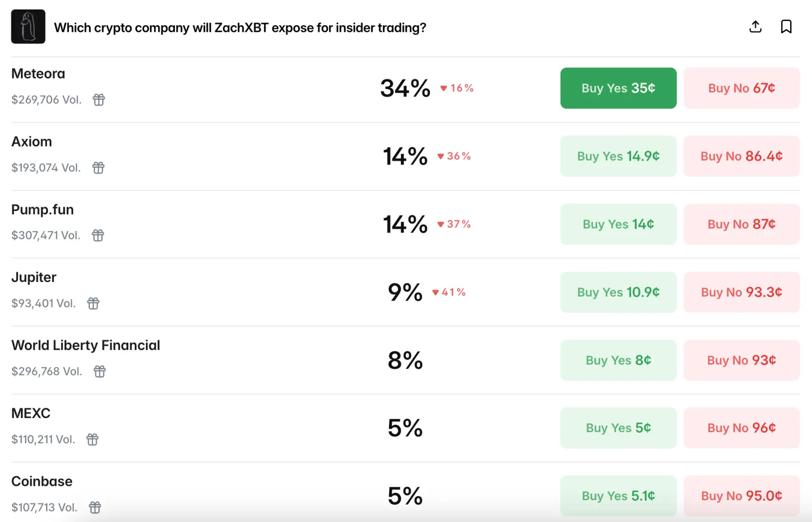Click World Liberty Financial gift icon
Image resolution: width=812 pixels, height=522 pixels.
point(99,371)
